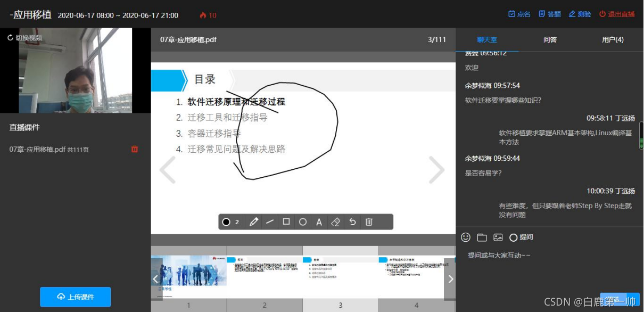Advance slides with the right arrow

pos(436,169)
